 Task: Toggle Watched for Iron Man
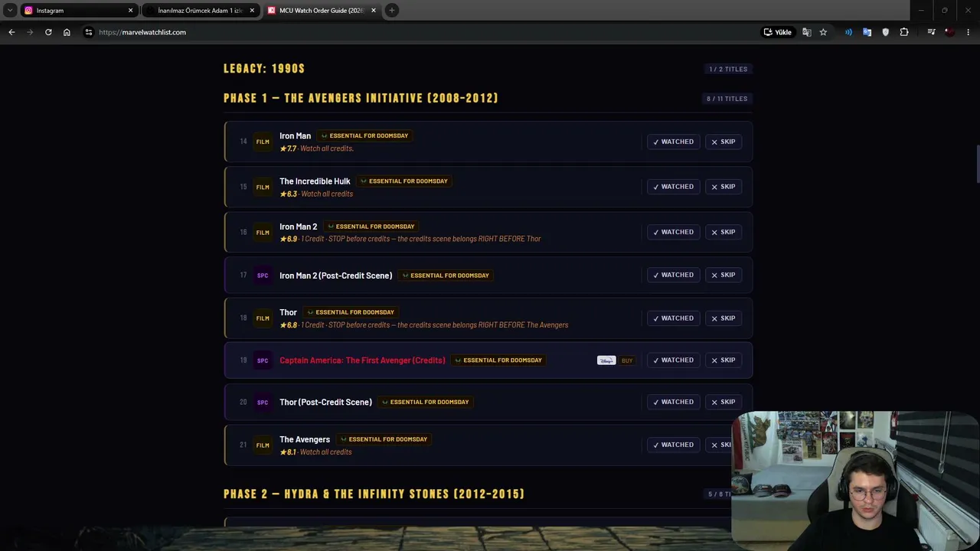tap(673, 142)
